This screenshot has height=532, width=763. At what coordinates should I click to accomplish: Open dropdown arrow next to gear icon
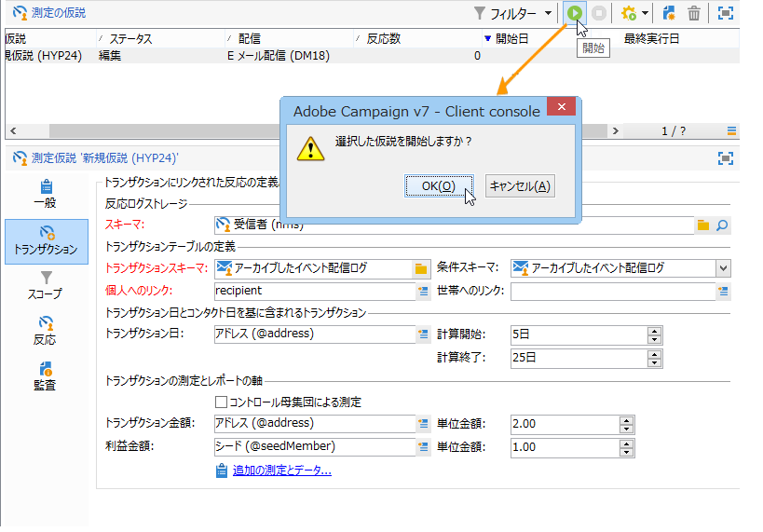pyautogui.click(x=645, y=13)
